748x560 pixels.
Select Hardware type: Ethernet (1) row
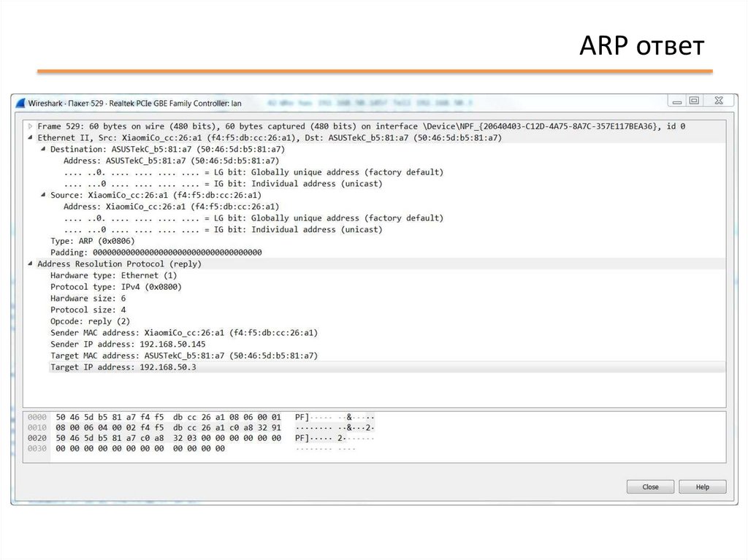(113, 275)
